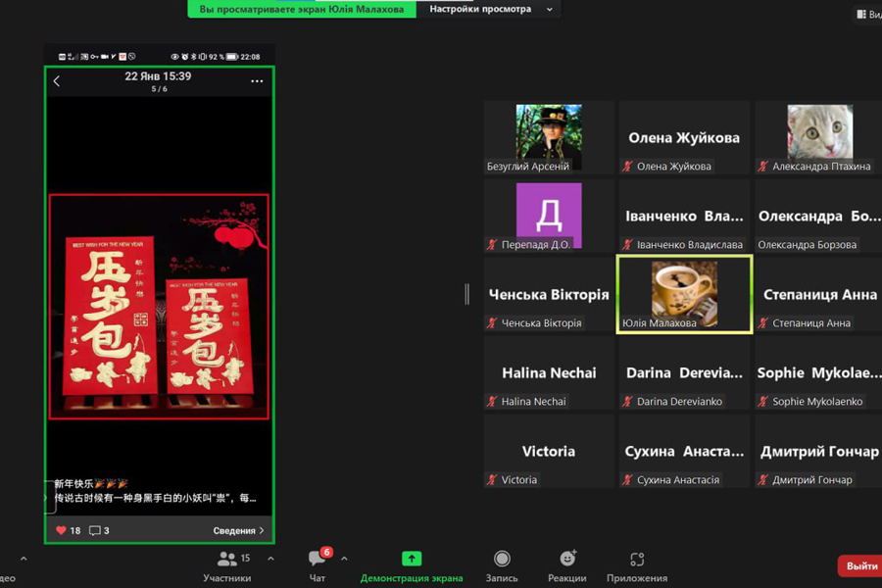Like the post via the heart icon
The image size is (882, 588).
pyautogui.click(x=62, y=530)
